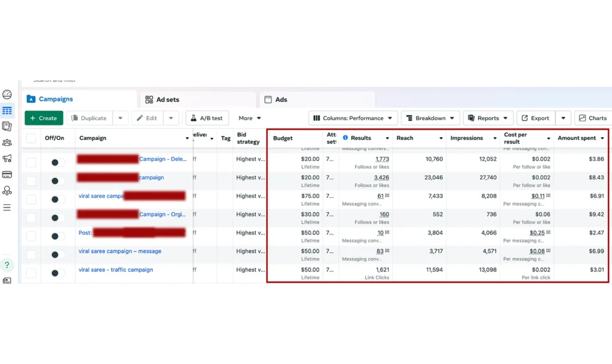Sort by the Amount spent column header
This screenshot has width=612, height=364.
click(x=577, y=138)
